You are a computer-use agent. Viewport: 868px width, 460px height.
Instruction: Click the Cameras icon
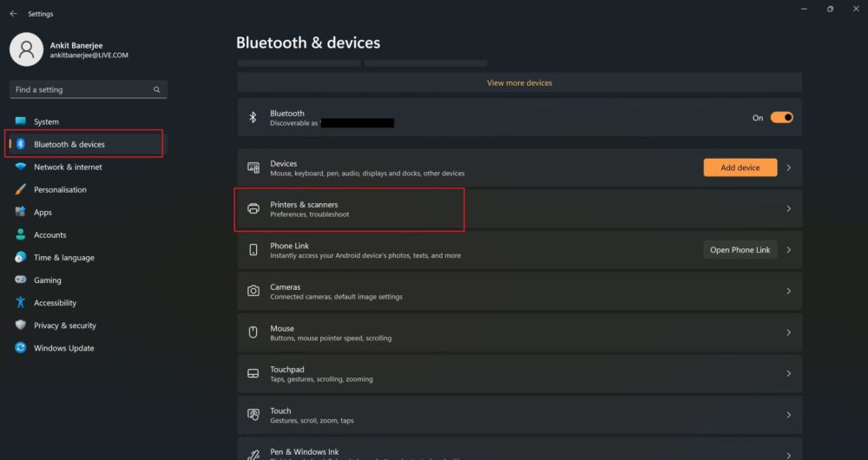253,292
